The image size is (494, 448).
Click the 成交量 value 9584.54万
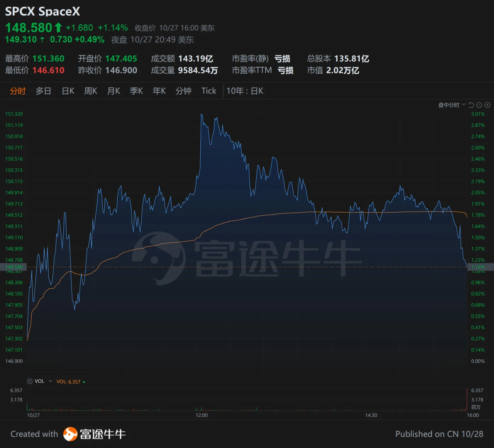[198, 70]
